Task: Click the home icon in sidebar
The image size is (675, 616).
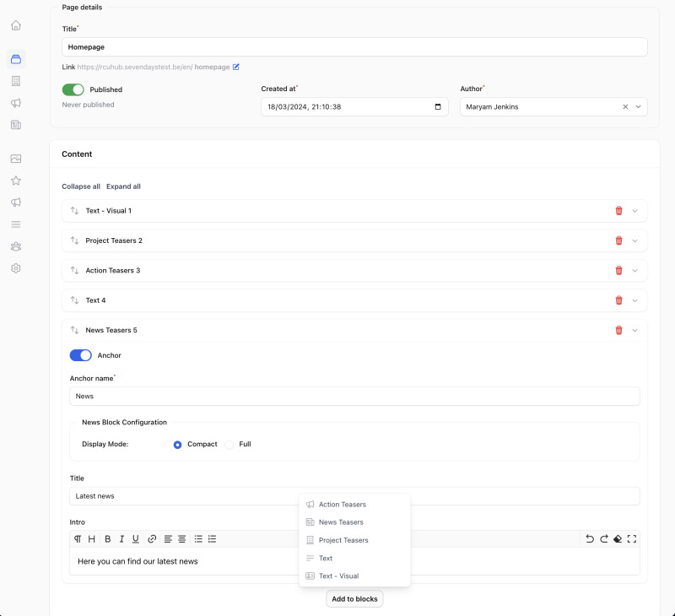Action: [x=16, y=25]
